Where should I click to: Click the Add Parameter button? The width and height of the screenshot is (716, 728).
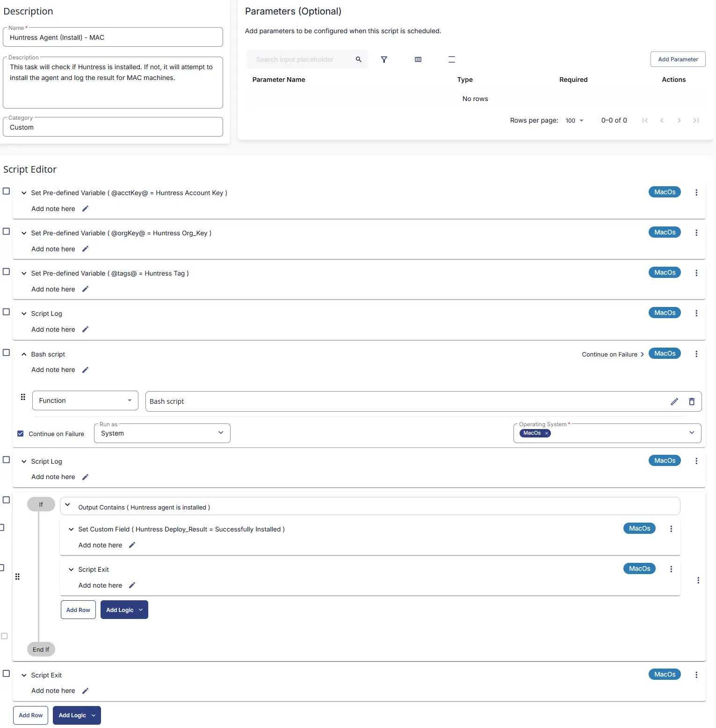[678, 59]
